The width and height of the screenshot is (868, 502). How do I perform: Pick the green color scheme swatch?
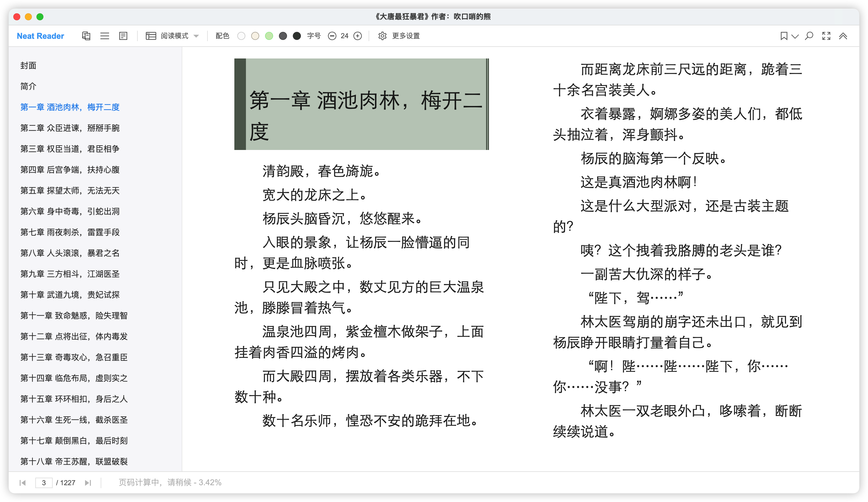click(269, 36)
